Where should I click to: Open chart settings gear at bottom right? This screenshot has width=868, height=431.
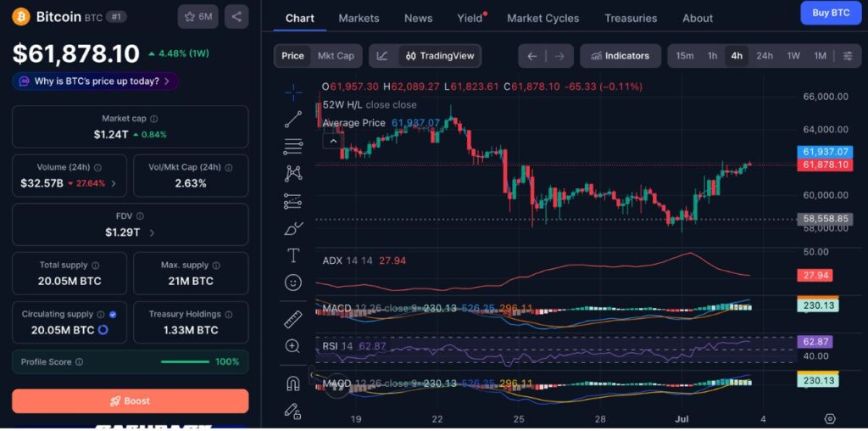pyautogui.click(x=829, y=418)
